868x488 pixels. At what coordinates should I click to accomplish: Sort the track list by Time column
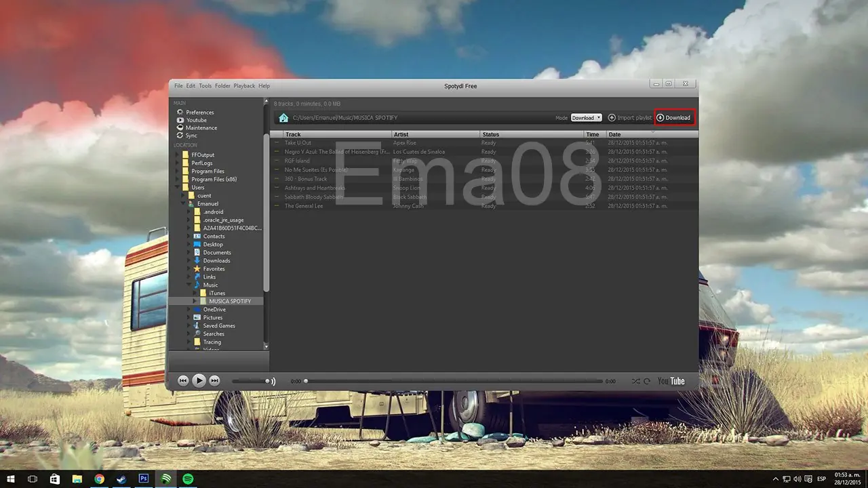pyautogui.click(x=595, y=135)
